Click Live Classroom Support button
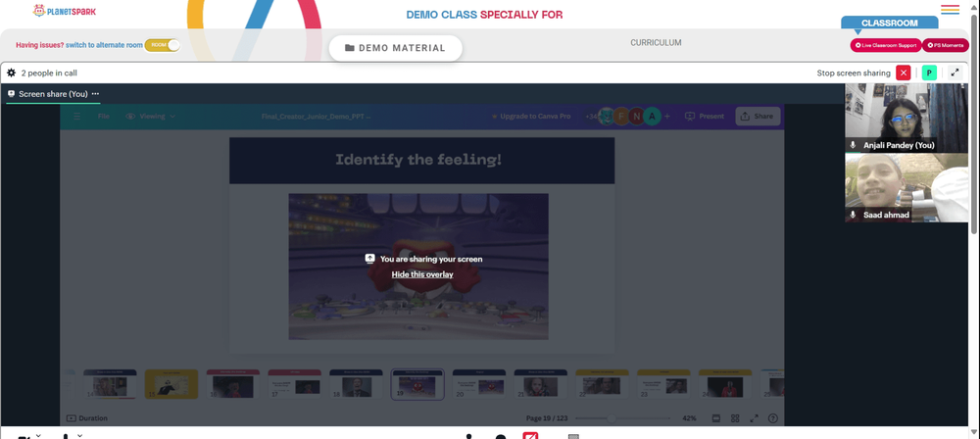Image resolution: width=980 pixels, height=439 pixels. (886, 45)
